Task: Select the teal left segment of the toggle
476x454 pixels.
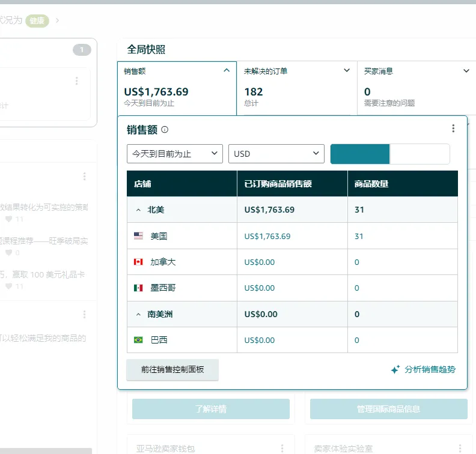Action: coord(360,154)
